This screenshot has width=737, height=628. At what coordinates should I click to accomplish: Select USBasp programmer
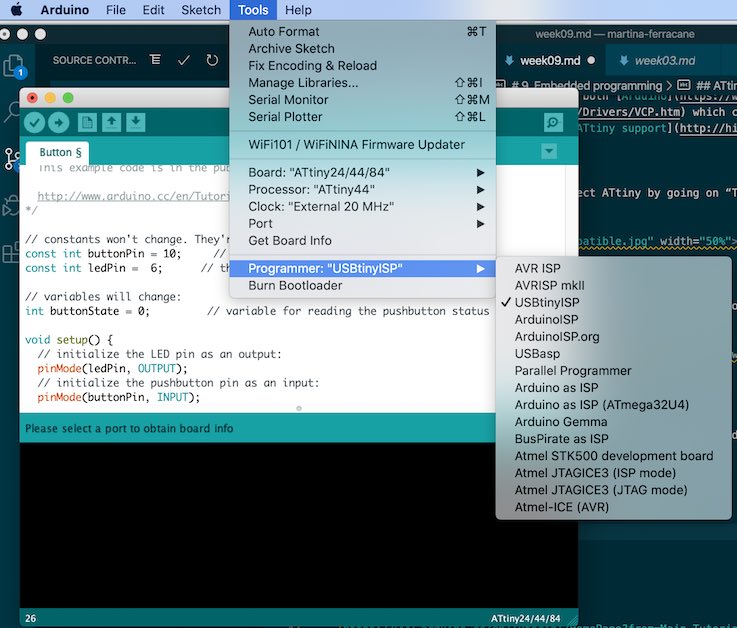tap(613, 353)
